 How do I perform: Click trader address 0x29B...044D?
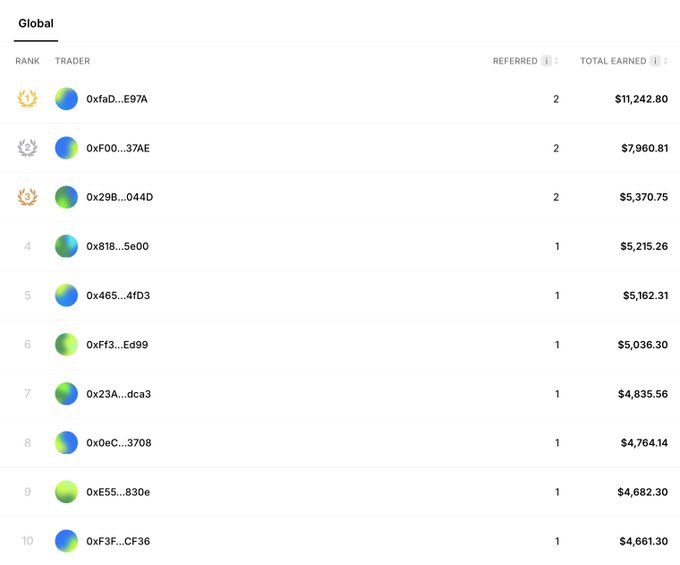tap(120, 197)
